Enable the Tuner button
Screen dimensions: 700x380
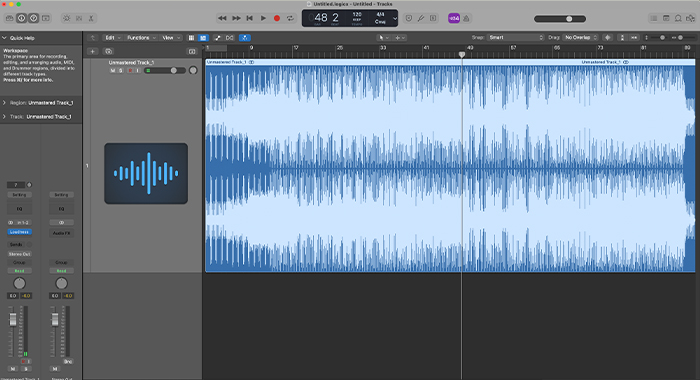(x=421, y=18)
